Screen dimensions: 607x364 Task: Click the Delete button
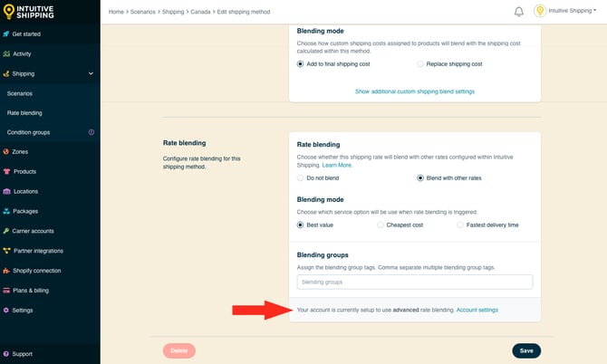tap(178, 350)
